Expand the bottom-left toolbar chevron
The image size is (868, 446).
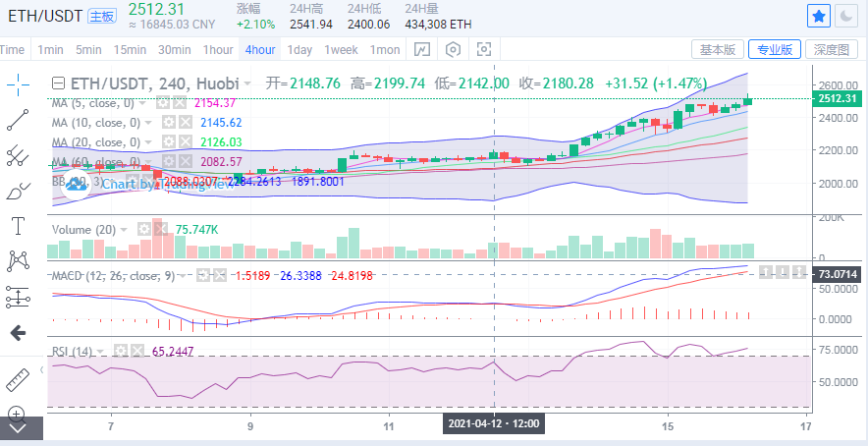coord(18,429)
